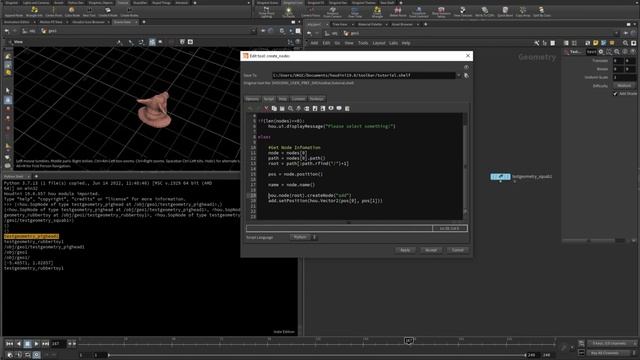Switch to the Script tab in Edit tool dialog
The height and width of the screenshot is (360, 640).
tap(269, 99)
